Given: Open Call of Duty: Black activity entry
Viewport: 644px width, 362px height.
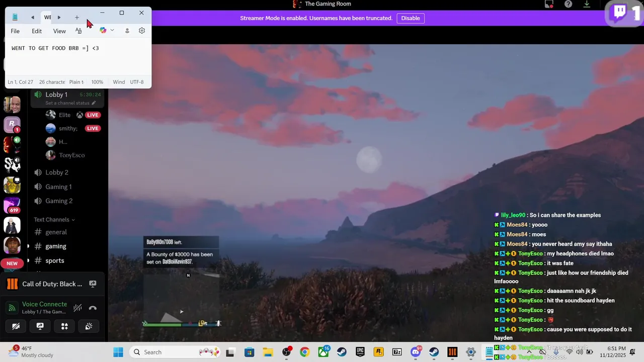Looking at the screenshot, I should click(x=52, y=284).
